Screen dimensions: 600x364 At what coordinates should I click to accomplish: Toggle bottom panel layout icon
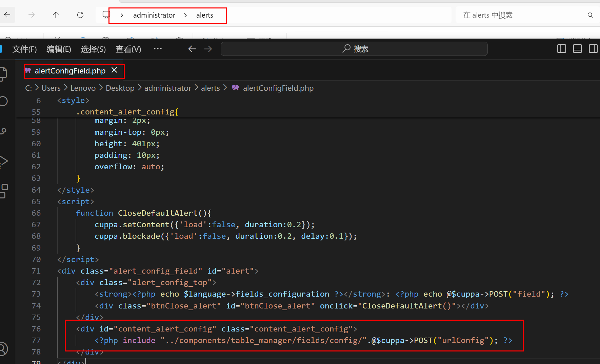(x=578, y=49)
